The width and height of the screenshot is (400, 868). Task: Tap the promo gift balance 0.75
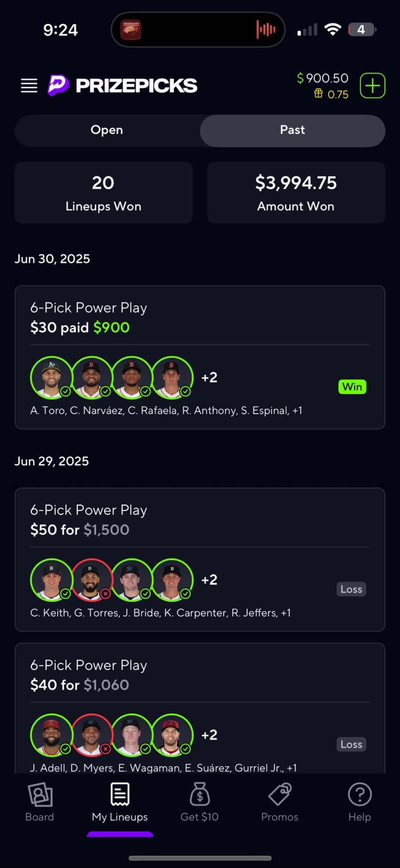click(331, 94)
